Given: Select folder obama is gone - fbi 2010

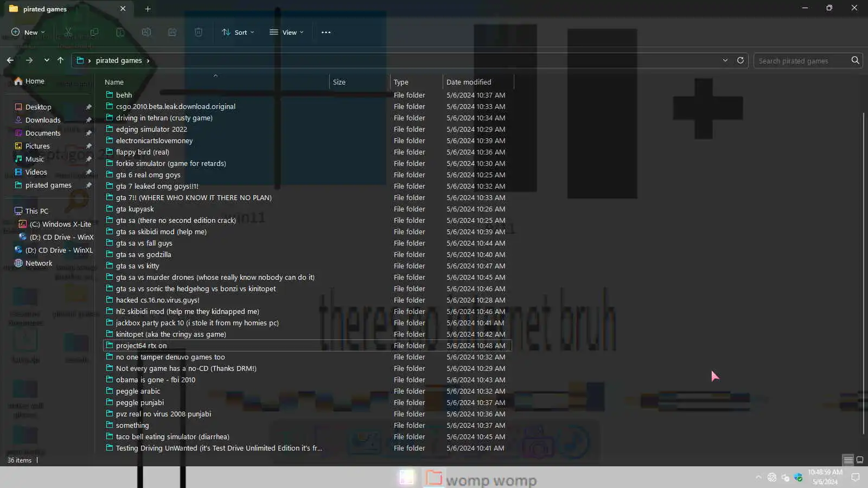Looking at the screenshot, I should point(307,380).
